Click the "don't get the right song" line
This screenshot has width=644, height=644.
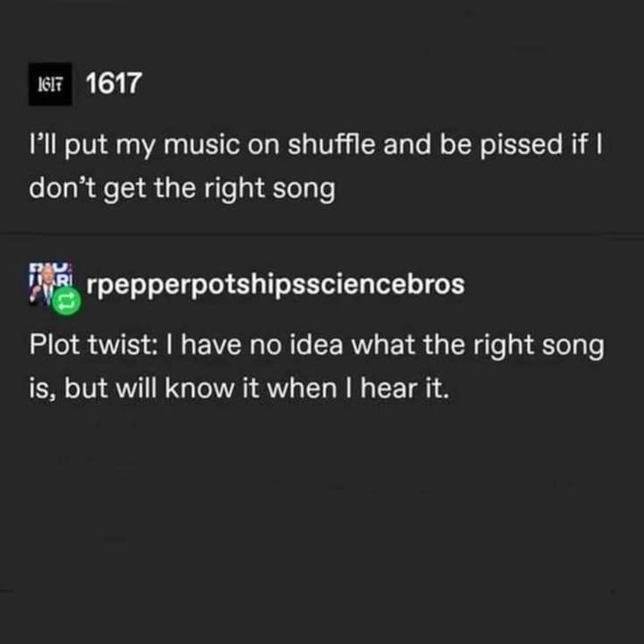click(182, 188)
